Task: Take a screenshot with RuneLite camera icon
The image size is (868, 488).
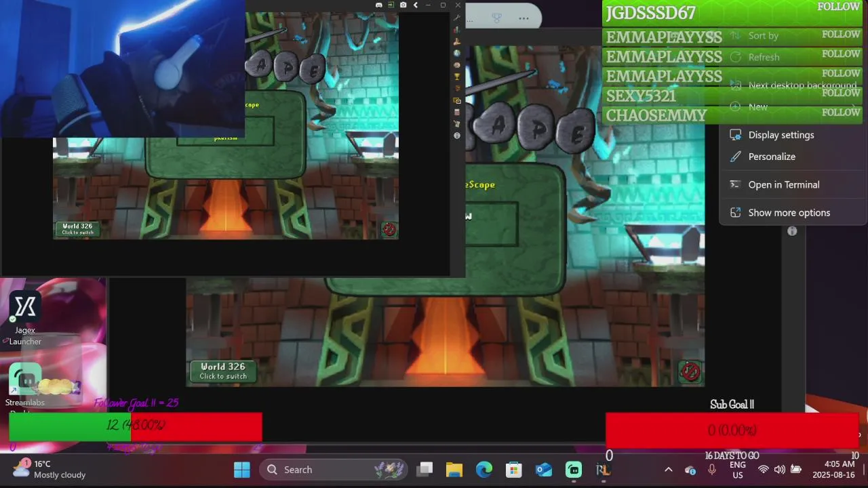Action: tap(403, 5)
